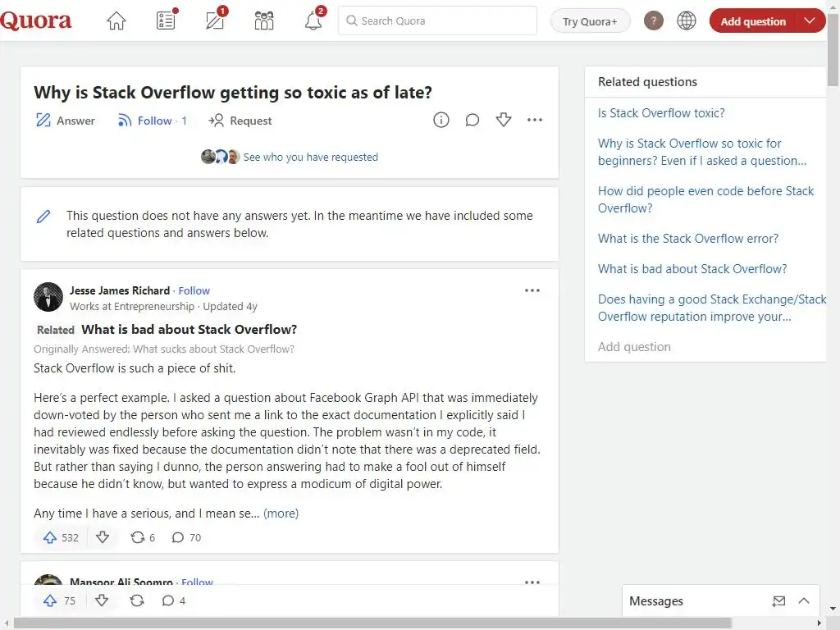
Task: Open 'Why is Stack Overflow so toxic for beginners' link
Action: coord(702,152)
